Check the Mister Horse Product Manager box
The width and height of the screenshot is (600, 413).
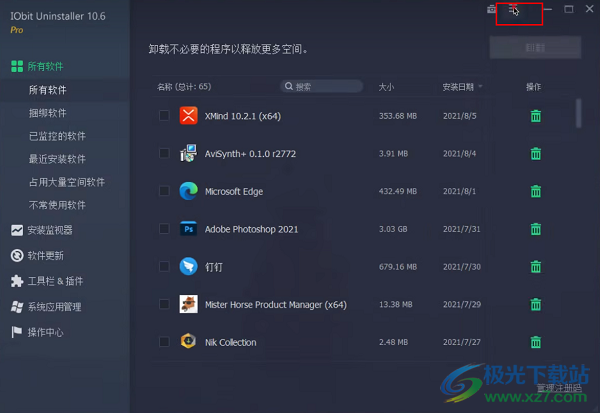pyautogui.click(x=164, y=304)
